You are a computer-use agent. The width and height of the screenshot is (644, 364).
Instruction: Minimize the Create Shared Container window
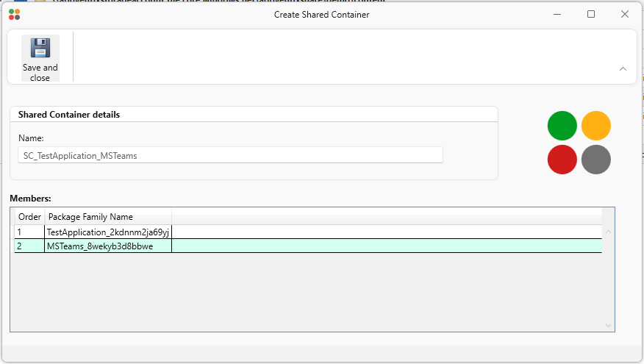[557, 14]
